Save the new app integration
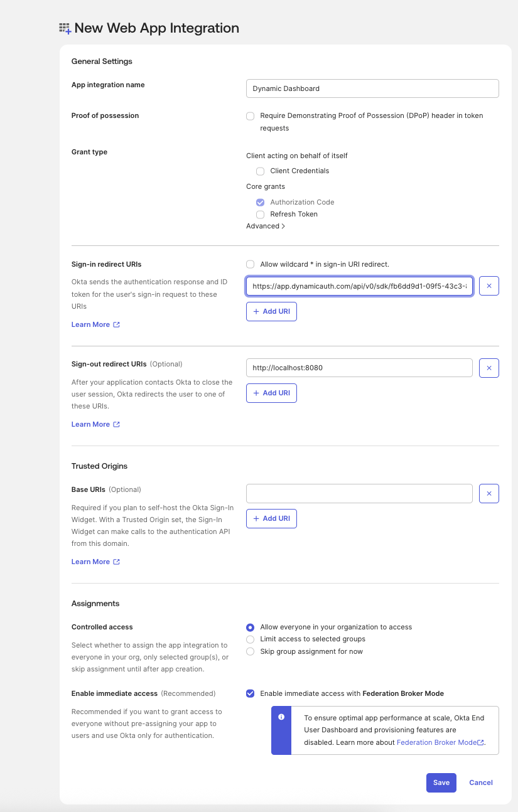This screenshot has height=812, width=518. coord(441,783)
